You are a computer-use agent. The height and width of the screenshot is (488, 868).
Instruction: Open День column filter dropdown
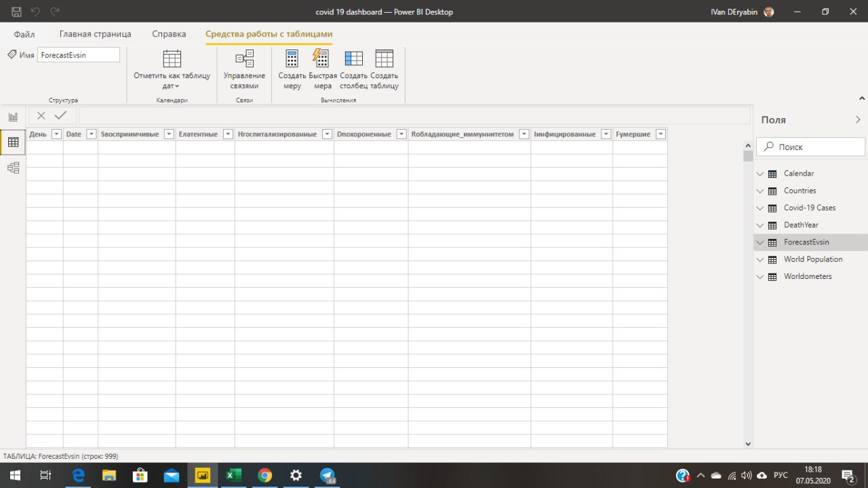coord(56,134)
